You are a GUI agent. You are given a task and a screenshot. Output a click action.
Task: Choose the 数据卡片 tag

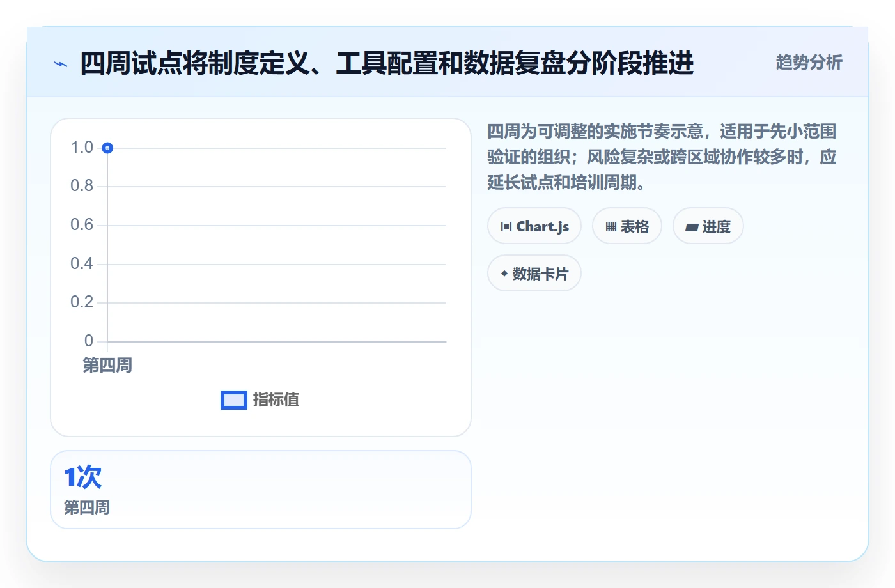534,274
